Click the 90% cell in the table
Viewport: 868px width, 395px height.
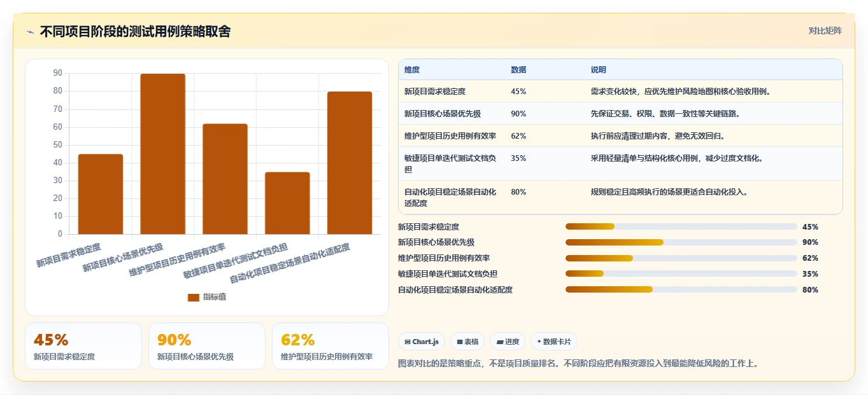tap(518, 114)
